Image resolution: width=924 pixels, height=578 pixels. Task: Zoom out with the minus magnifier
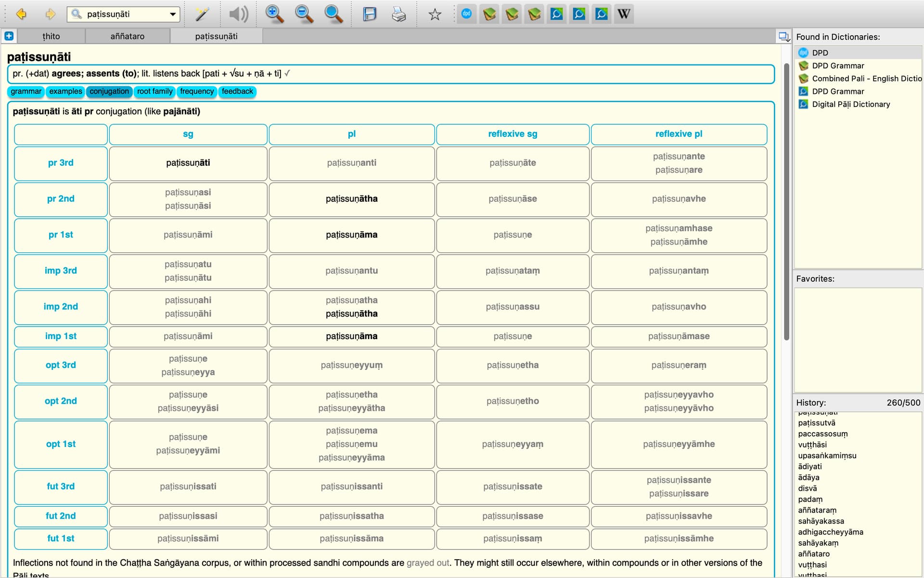point(304,14)
